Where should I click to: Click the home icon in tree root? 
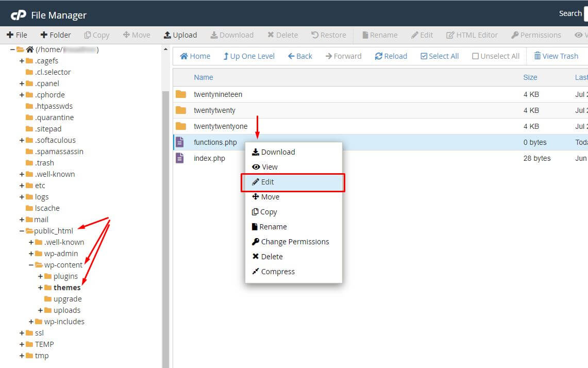[x=29, y=49]
